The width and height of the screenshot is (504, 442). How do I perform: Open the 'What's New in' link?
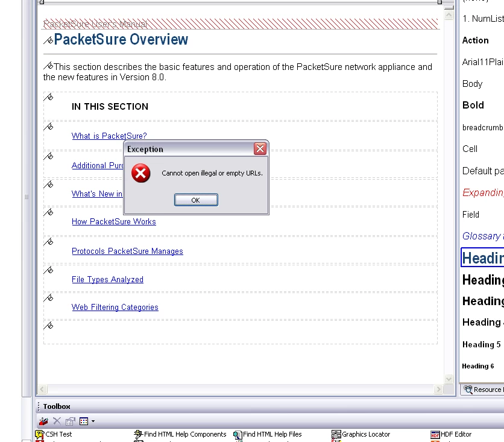[x=96, y=194]
